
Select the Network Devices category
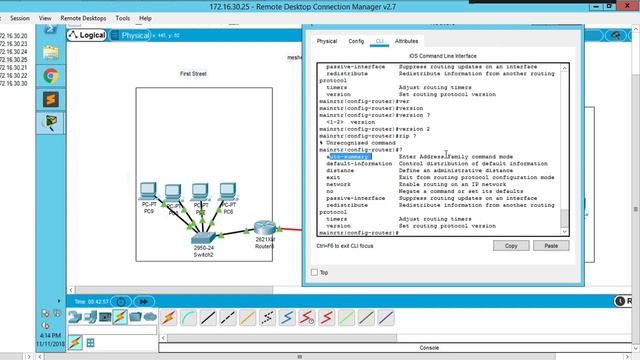click(x=75, y=317)
